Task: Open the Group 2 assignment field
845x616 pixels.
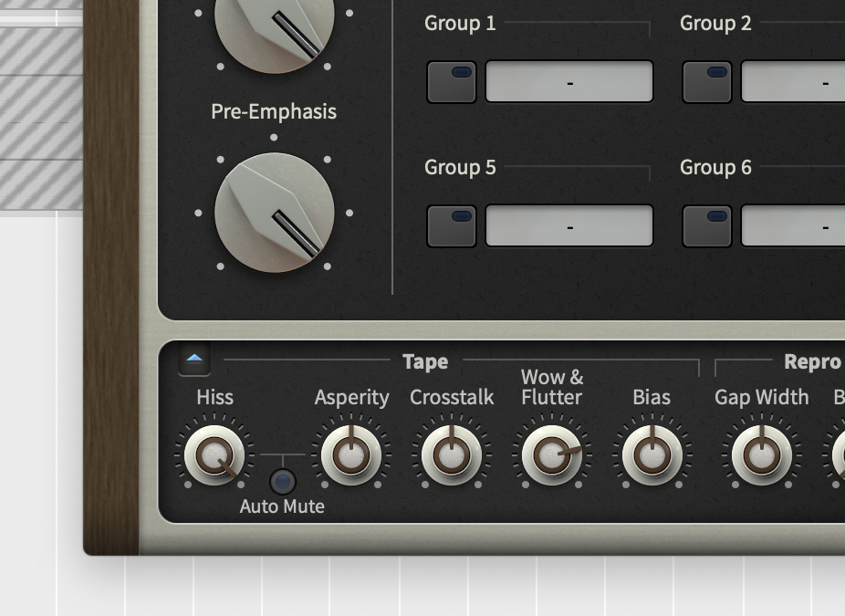Action: coord(792,82)
